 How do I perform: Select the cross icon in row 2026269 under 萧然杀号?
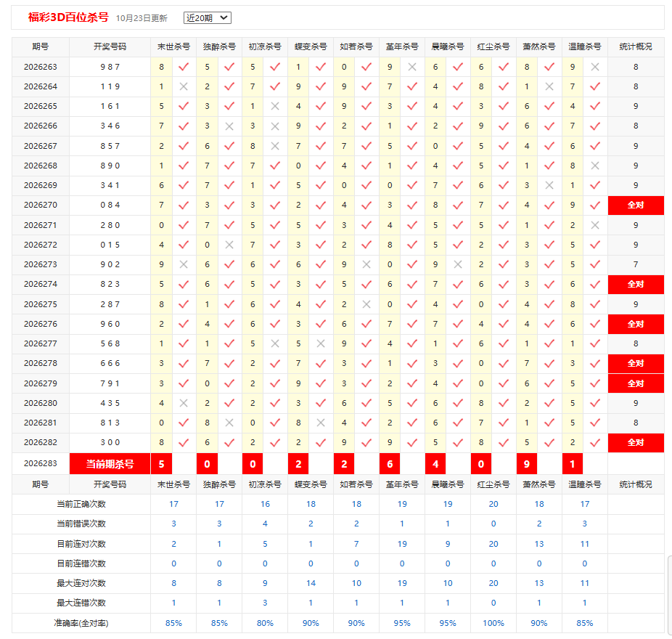(549, 185)
